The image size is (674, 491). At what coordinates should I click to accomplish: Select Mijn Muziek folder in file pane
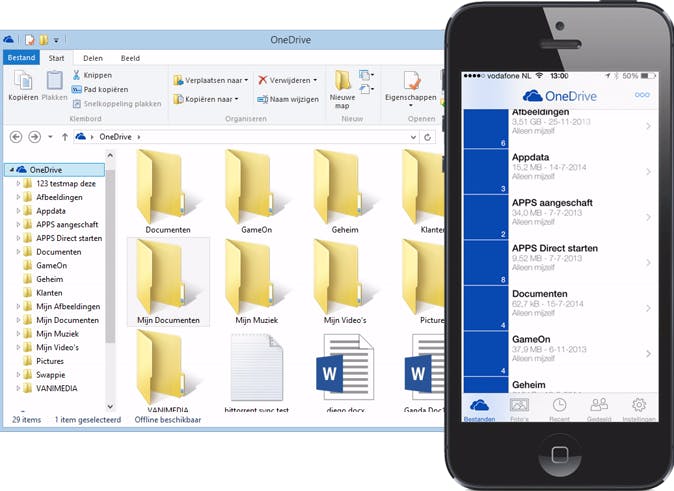point(257,282)
